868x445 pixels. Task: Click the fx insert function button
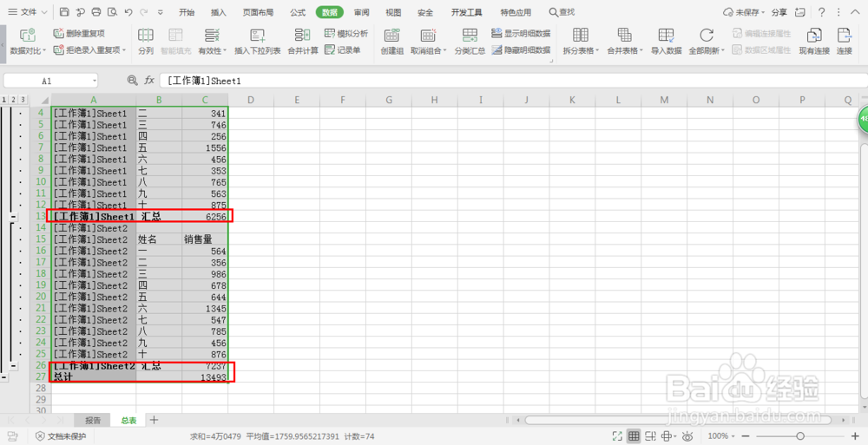click(x=149, y=81)
